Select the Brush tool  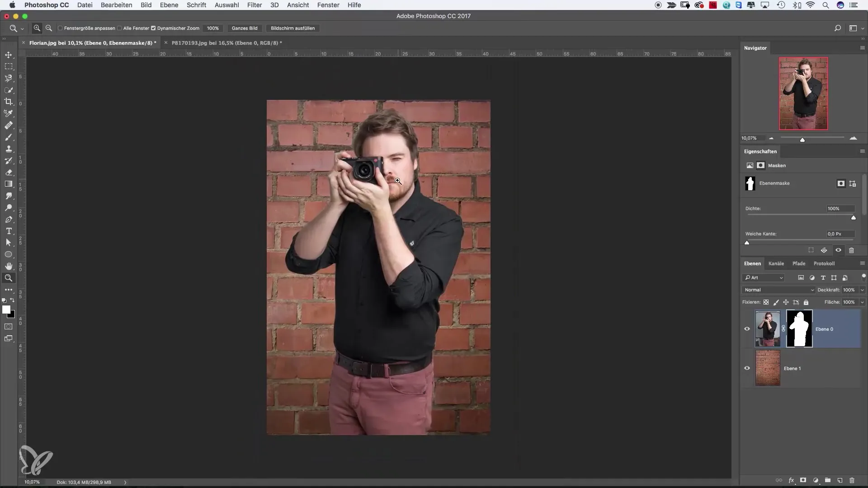pyautogui.click(x=9, y=137)
